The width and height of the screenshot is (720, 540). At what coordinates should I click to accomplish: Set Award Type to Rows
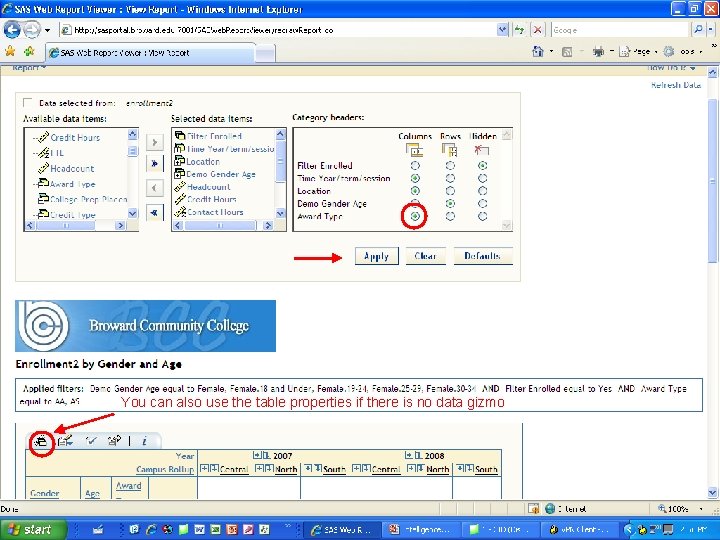click(450, 216)
